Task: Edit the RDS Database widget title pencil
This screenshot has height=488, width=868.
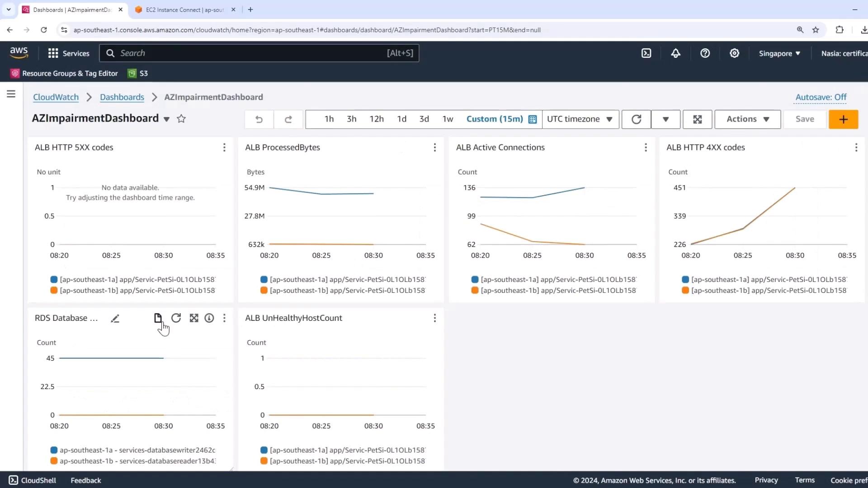Action: [115, 319]
